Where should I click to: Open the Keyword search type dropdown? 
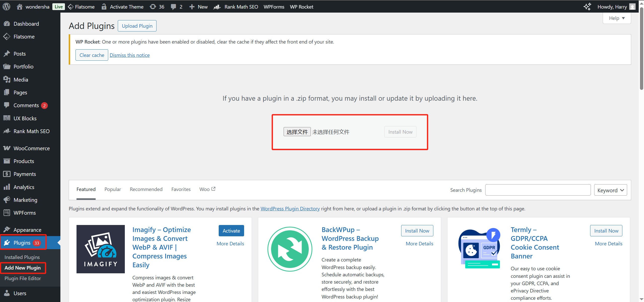click(610, 190)
